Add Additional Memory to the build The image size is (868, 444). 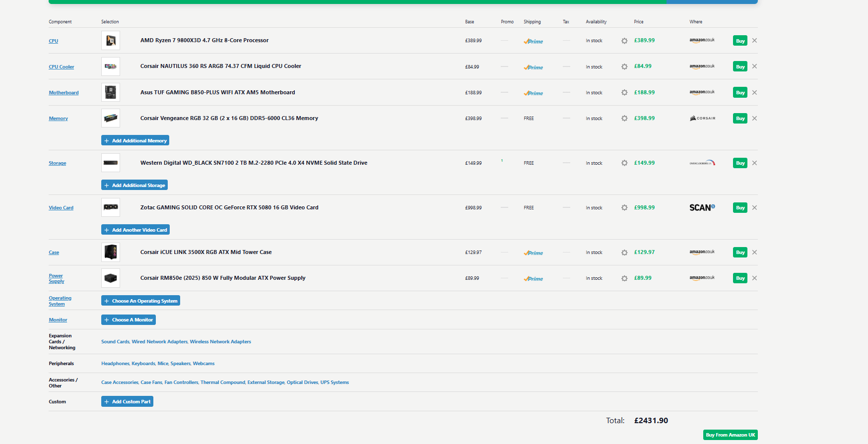pyautogui.click(x=135, y=141)
